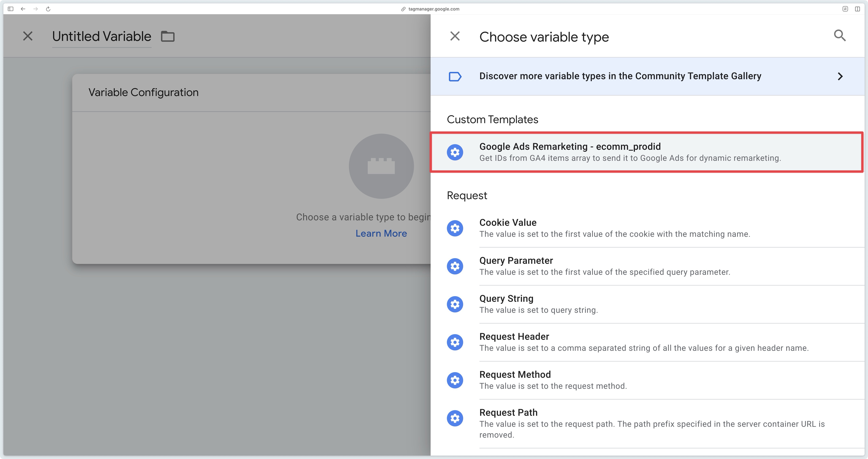Image resolution: width=868 pixels, height=459 pixels.
Task: Click the Variable Configuration heading
Action: (x=144, y=92)
